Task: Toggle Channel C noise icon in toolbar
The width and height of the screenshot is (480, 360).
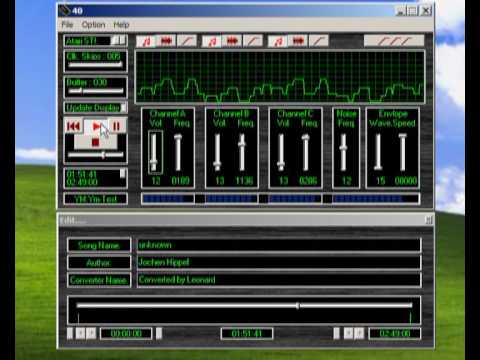Action: pos(298,41)
